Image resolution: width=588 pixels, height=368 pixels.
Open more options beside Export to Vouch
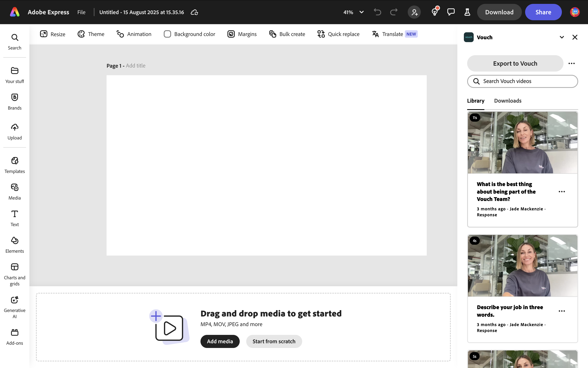pyautogui.click(x=571, y=64)
